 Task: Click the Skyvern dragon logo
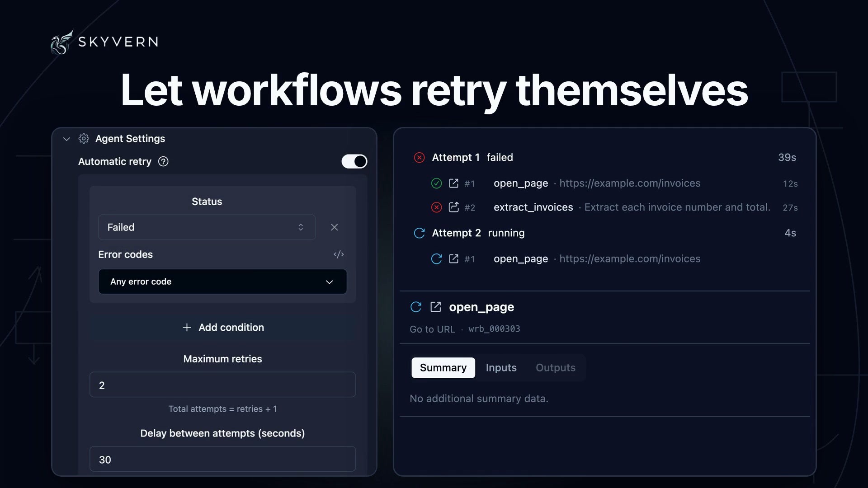pyautogui.click(x=62, y=42)
